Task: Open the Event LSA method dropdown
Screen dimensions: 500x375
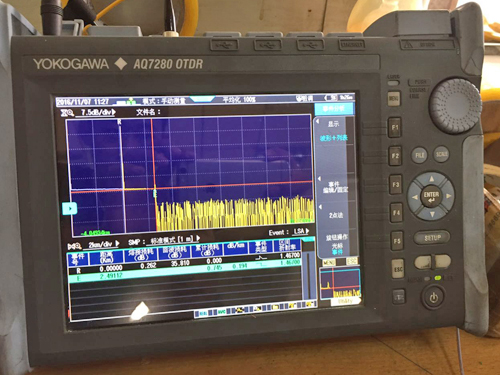Action: click(302, 231)
